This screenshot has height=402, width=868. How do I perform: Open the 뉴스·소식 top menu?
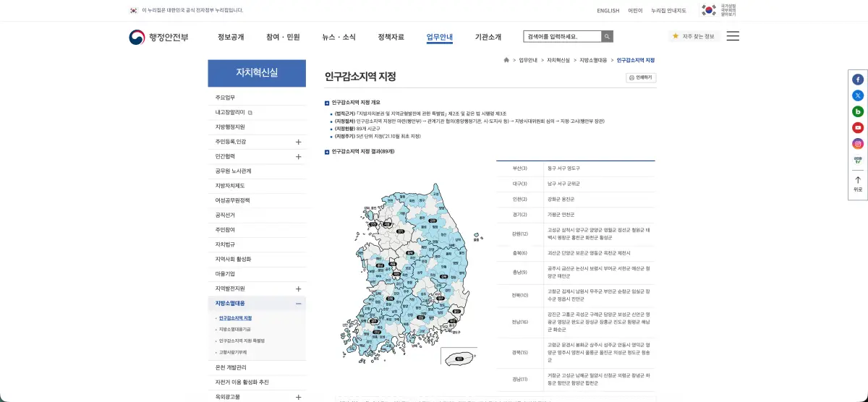pos(339,37)
